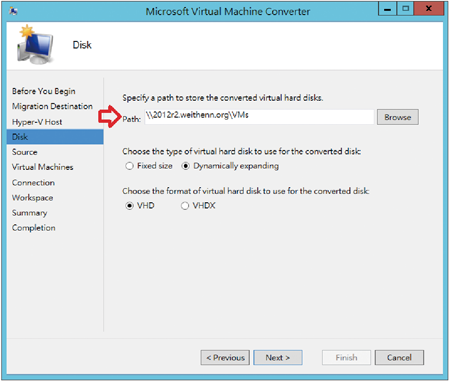Select the Source step in sidebar
This screenshot has width=450, height=382.
tap(25, 152)
